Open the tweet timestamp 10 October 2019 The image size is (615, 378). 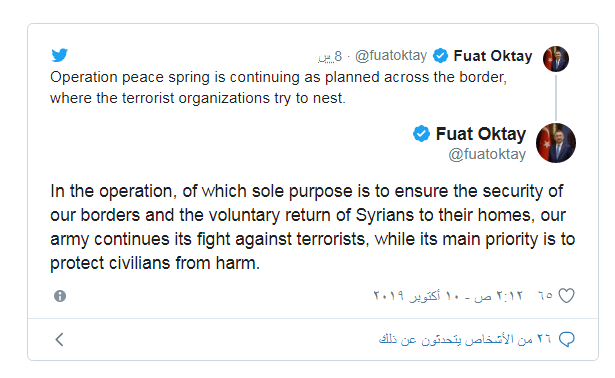[x=448, y=296]
